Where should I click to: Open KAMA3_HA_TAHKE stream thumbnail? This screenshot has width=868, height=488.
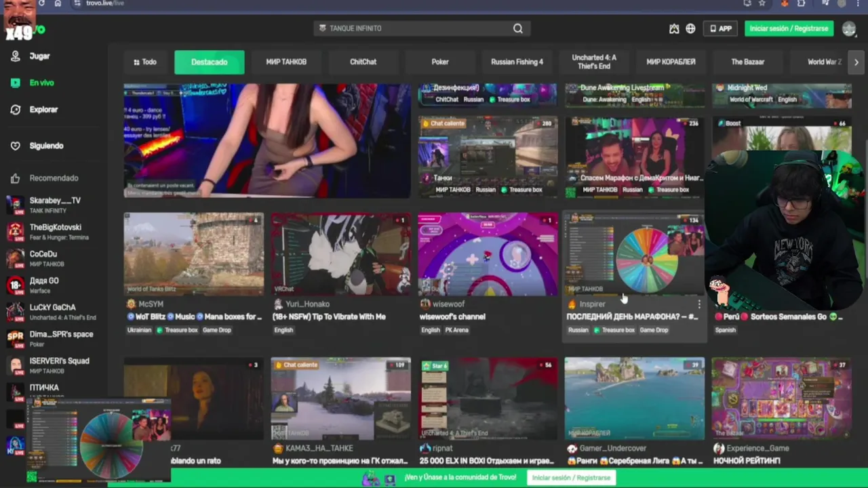tap(340, 399)
